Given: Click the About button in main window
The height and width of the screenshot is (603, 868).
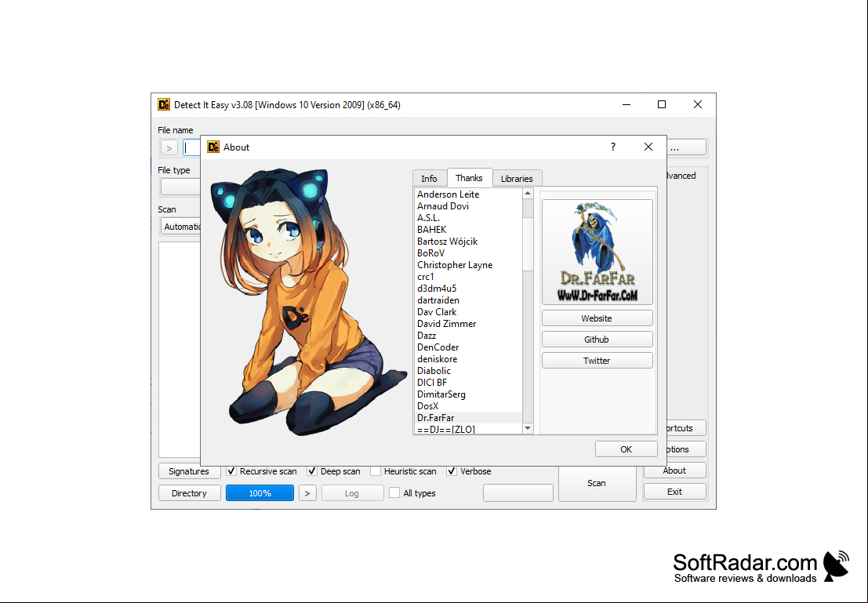Looking at the screenshot, I should pos(674,470).
